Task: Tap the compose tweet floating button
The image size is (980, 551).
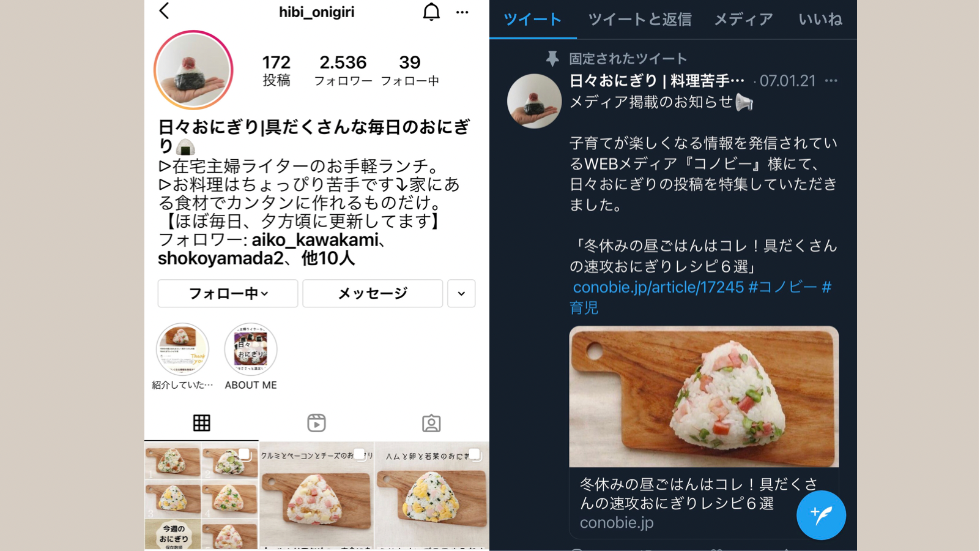Action: click(821, 515)
